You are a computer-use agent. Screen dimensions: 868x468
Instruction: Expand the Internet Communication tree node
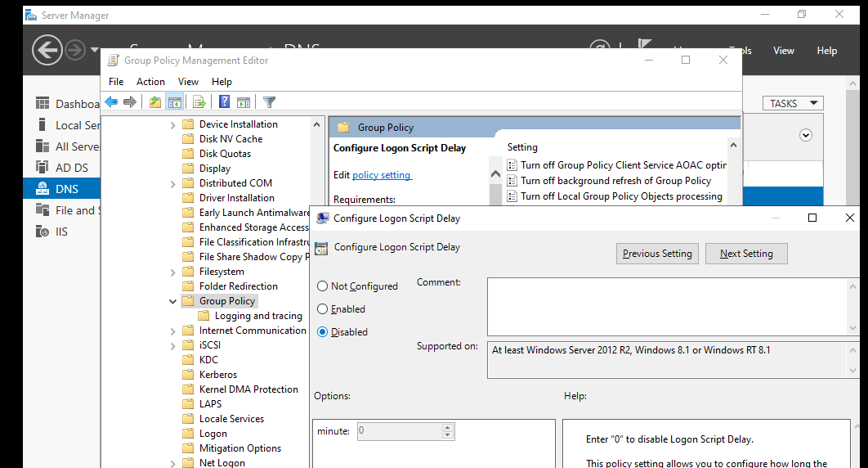tap(172, 331)
